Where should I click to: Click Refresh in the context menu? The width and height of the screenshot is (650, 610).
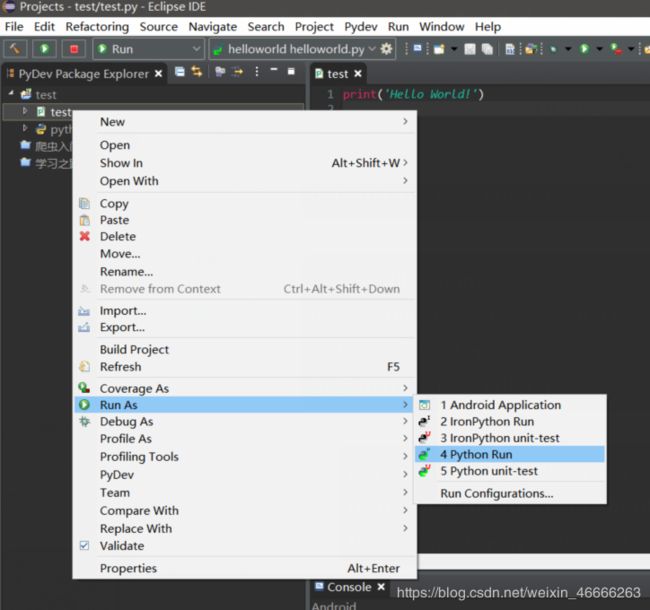pos(245,367)
